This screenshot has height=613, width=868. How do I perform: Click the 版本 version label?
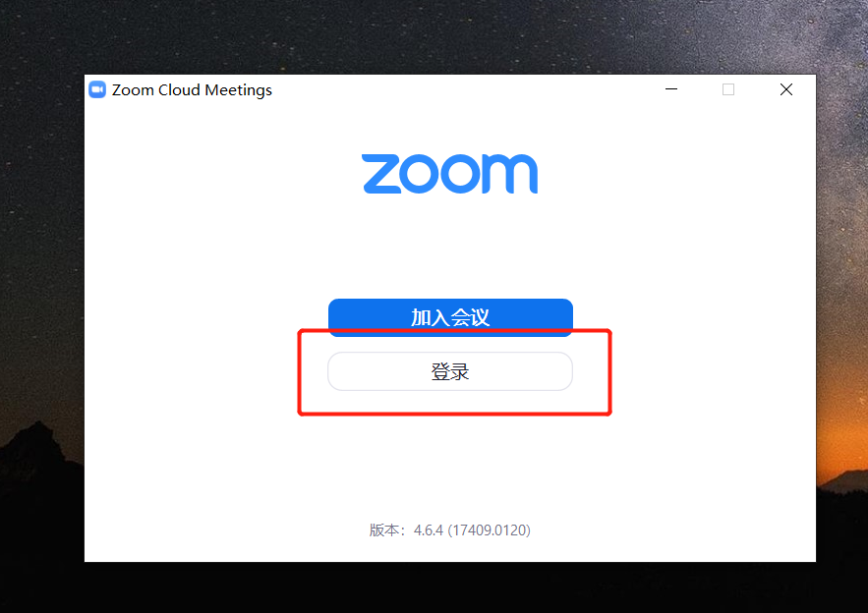pos(384,530)
